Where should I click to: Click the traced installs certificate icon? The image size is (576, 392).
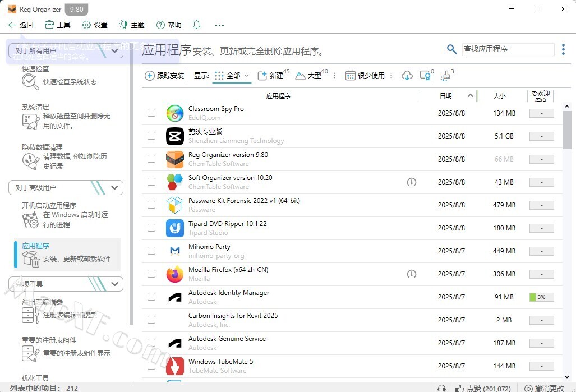(x=426, y=75)
